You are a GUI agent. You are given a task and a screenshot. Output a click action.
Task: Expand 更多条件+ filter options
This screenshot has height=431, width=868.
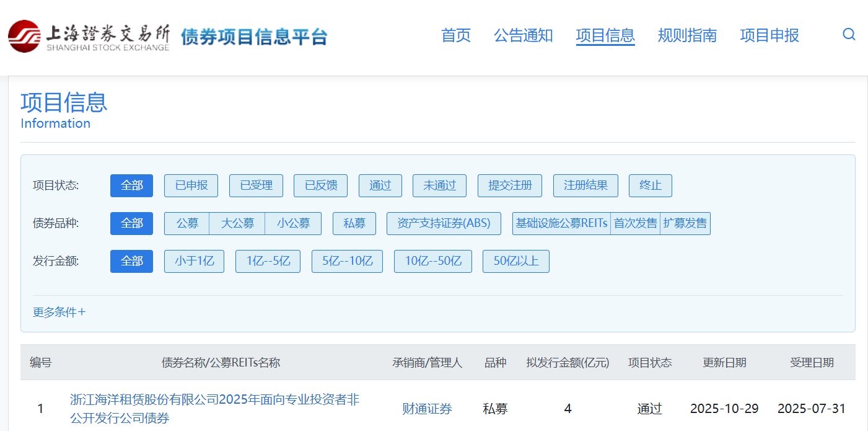59,312
